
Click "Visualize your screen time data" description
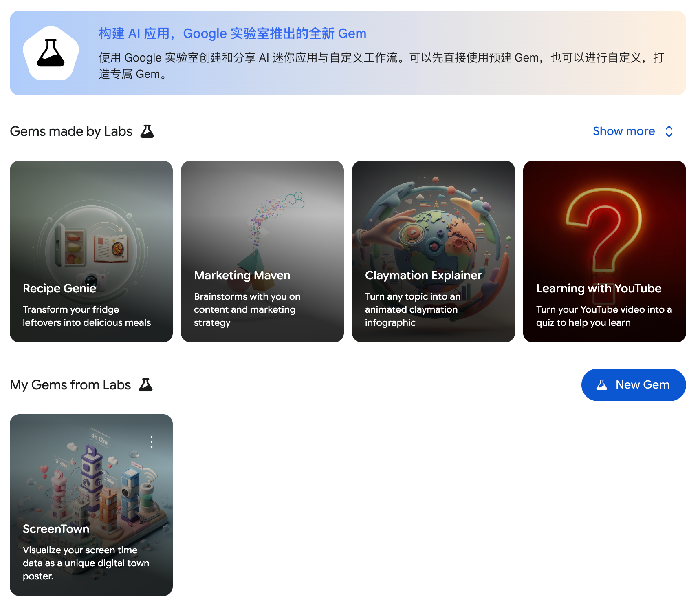point(86,563)
